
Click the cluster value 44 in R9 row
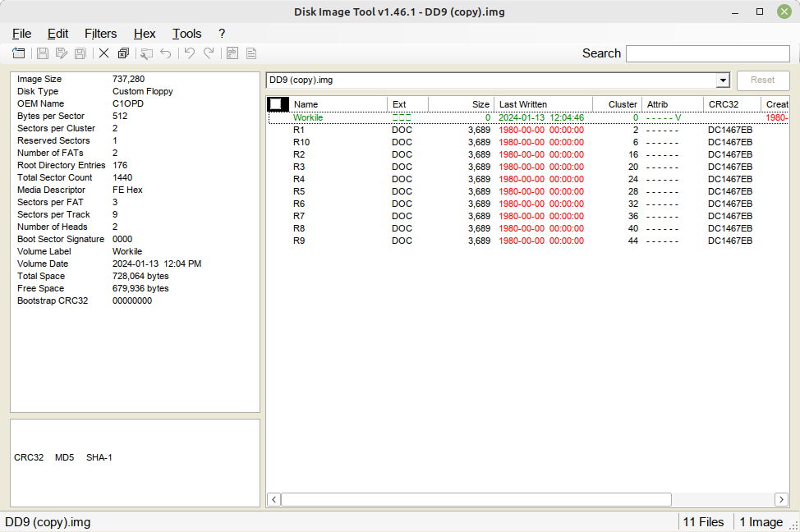(x=632, y=241)
